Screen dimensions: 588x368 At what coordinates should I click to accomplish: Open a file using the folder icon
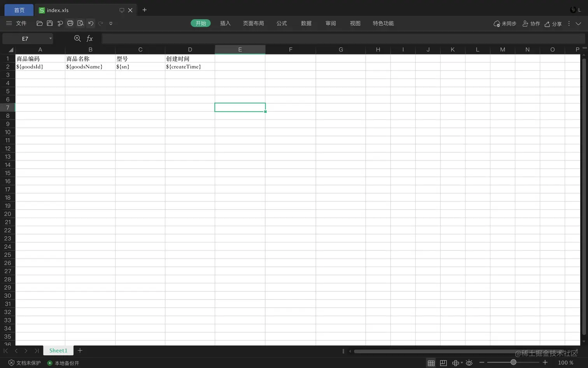click(x=40, y=23)
